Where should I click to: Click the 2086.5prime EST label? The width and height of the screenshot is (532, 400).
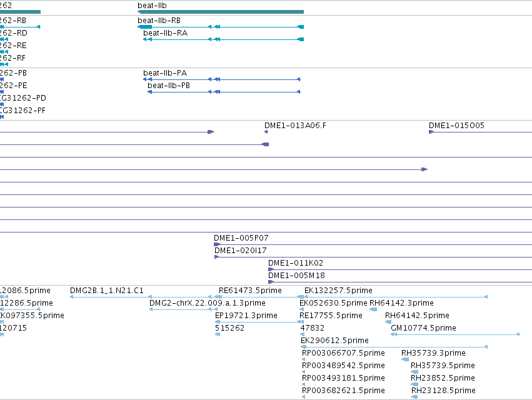pos(26,291)
